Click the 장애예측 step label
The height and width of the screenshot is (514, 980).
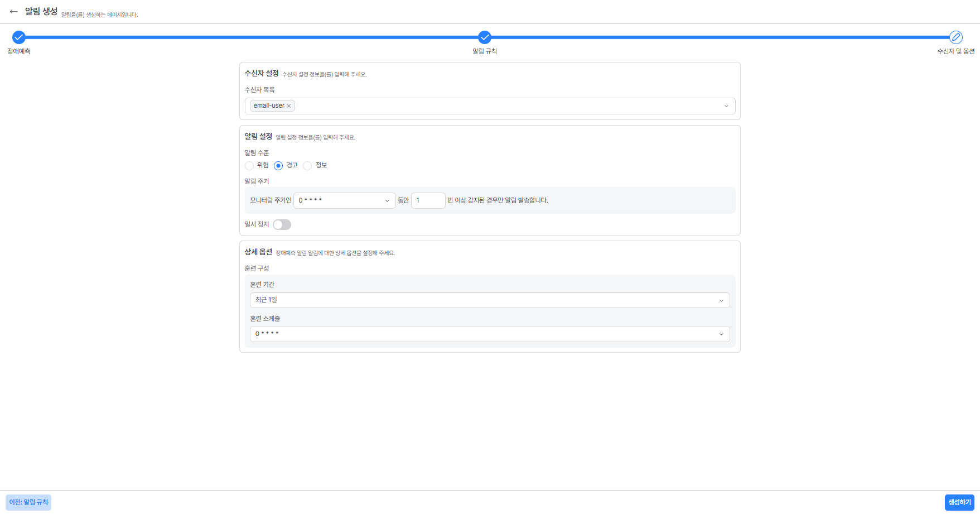[19, 51]
